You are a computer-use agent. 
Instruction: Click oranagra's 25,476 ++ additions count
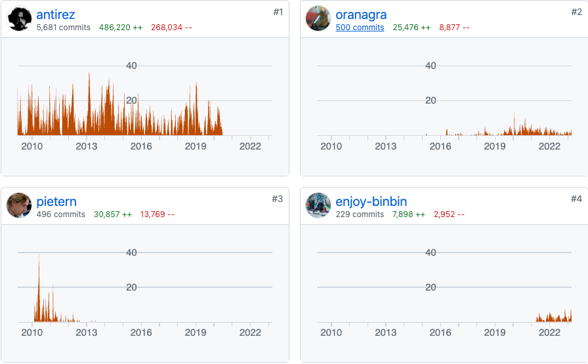(x=411, y=28)
